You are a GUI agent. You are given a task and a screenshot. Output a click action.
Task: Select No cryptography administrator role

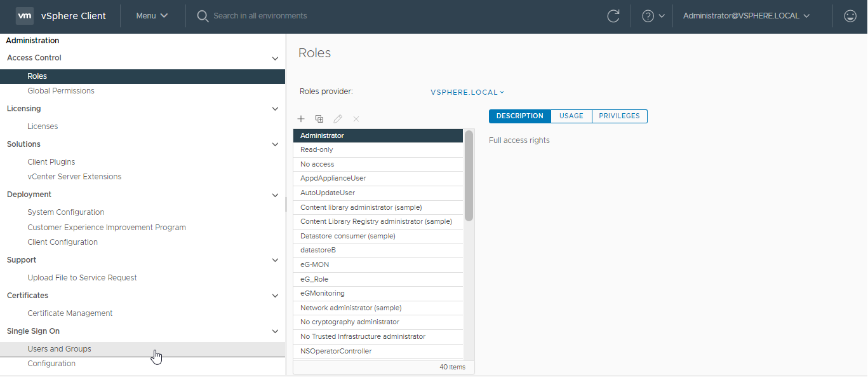click(378, 322)
